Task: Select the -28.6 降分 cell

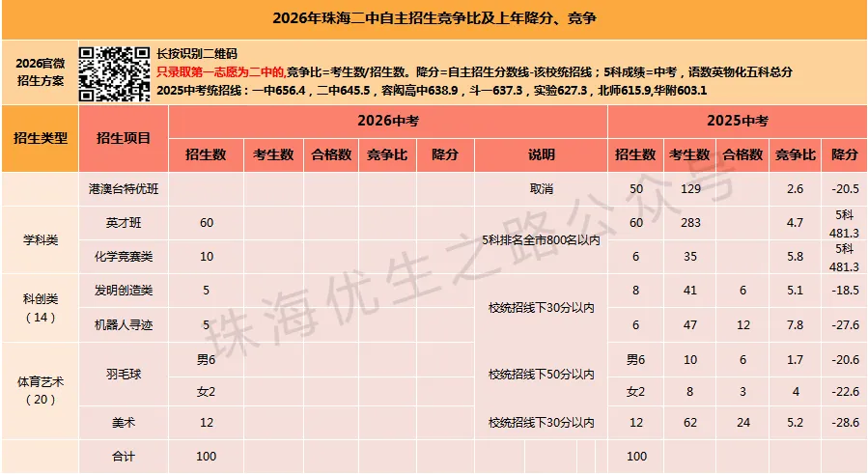Action: (845, 423)
